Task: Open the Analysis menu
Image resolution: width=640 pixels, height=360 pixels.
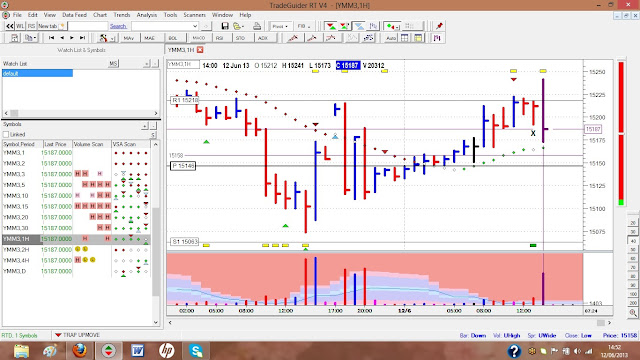Action: click(x=147, y=15)
